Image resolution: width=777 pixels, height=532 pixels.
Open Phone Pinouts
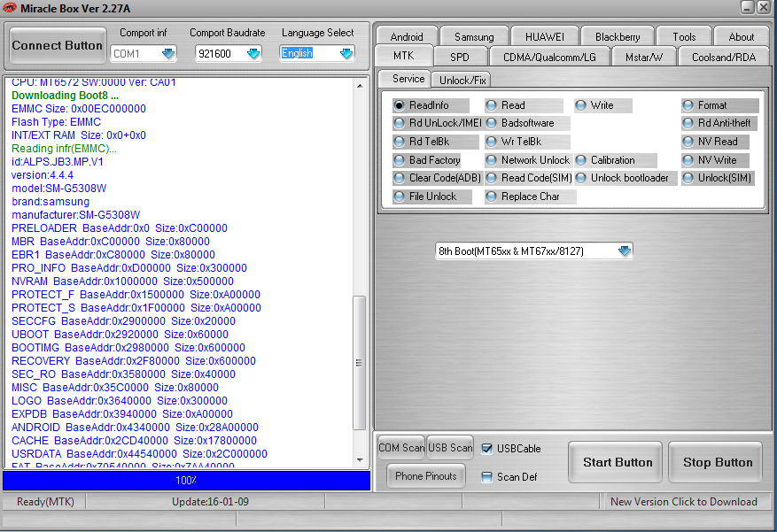click(425, 476)
